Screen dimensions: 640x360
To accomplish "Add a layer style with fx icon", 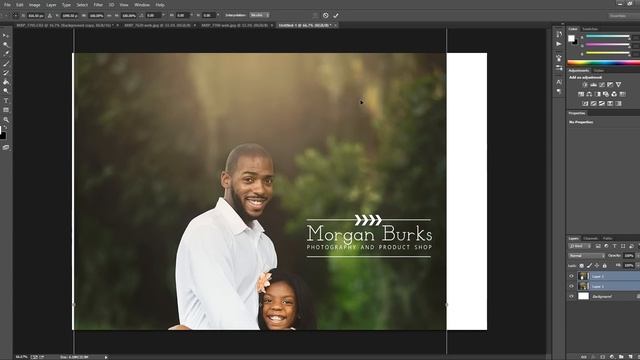I will (593, 357).
